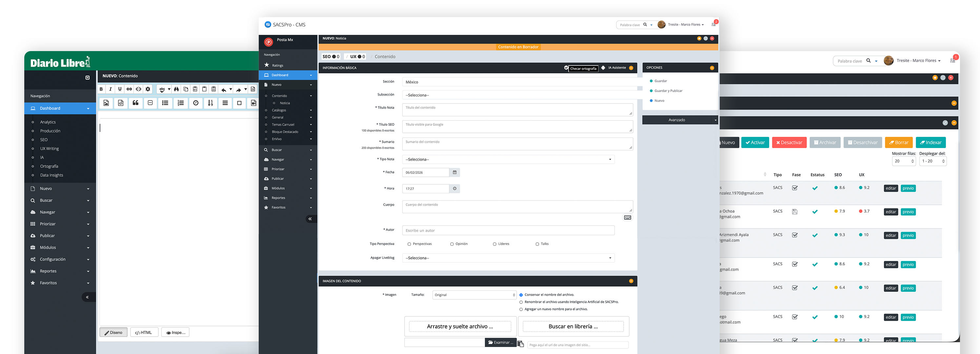
Task: Click in the Título Nota text field
Action: click(517, 110)
